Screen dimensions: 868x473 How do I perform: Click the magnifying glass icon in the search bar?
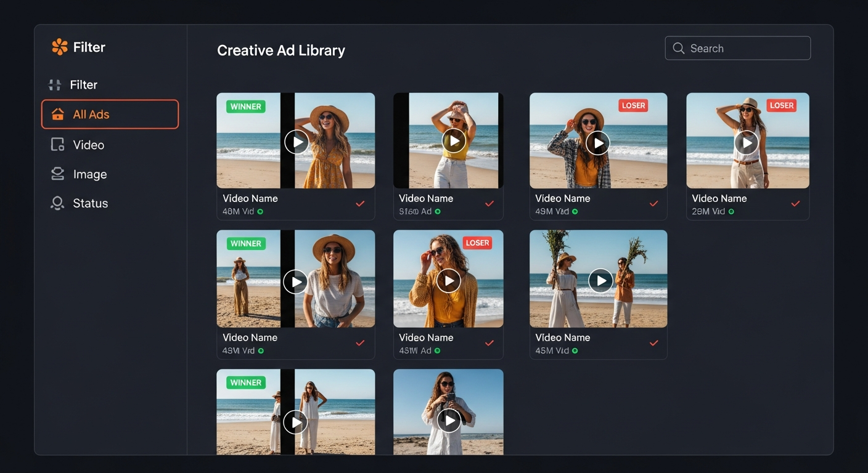(x=678, y=47)
